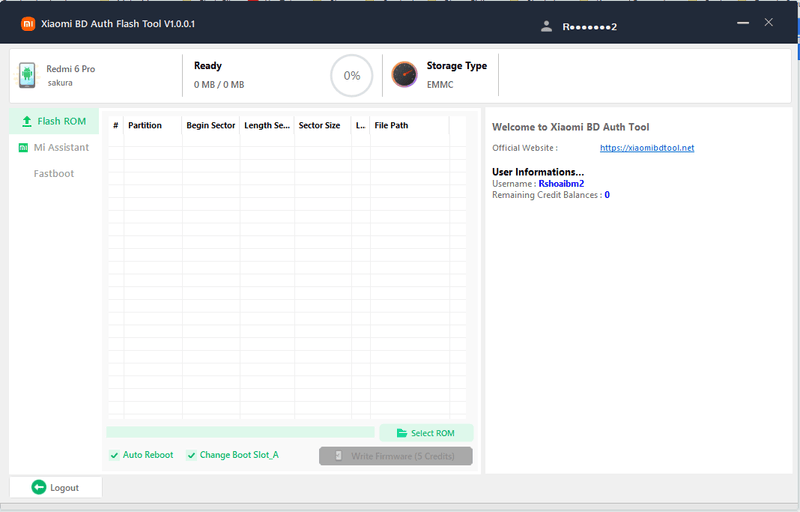Click the 0 MB / 0 MB text

[x=219, y=85]
